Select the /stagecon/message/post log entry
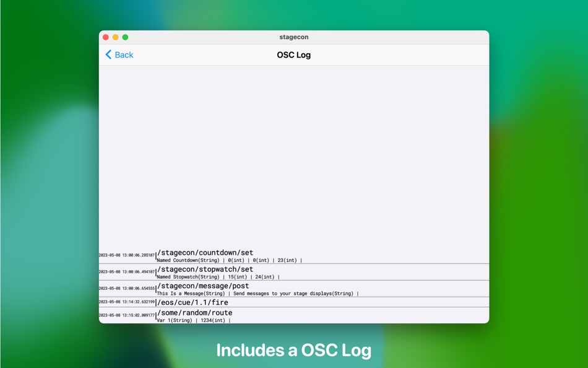 click(x=294, y=289)
